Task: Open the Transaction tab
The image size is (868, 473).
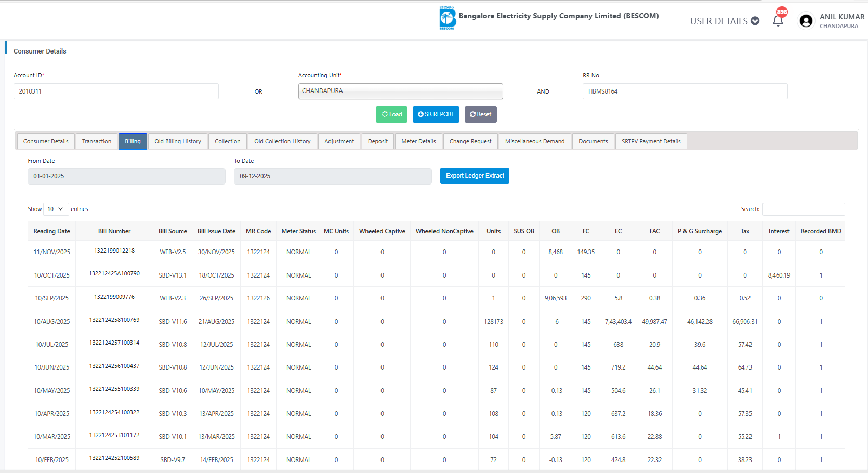Action: click(97, 141)
